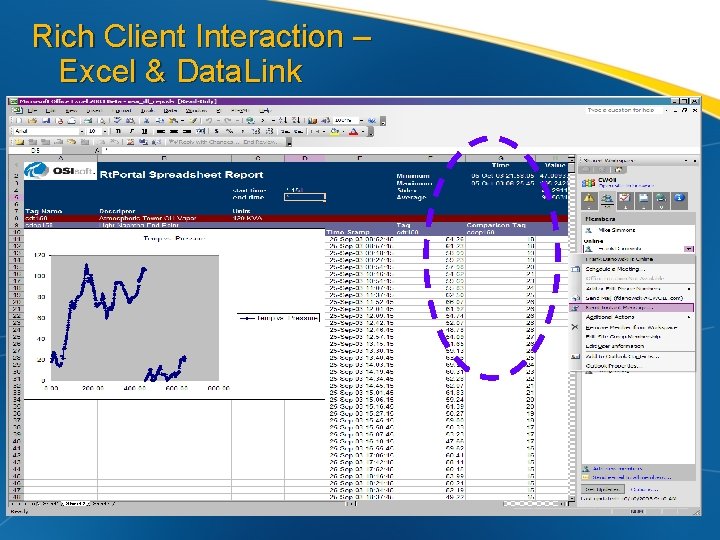The height and width of the screenshot is (540, 720).
Task: Click the workspace Tasks checklist tab icon
Action: 624,200
